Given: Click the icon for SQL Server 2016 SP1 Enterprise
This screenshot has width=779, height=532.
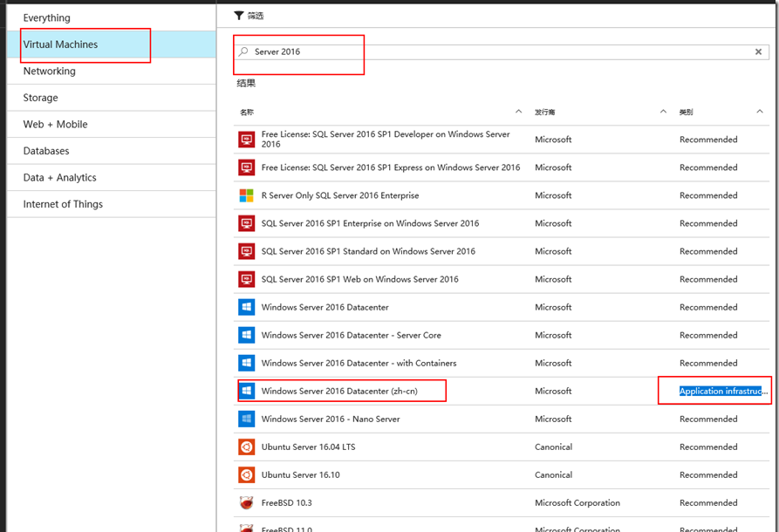Looking at the screenshot, I should click(246, 223).
